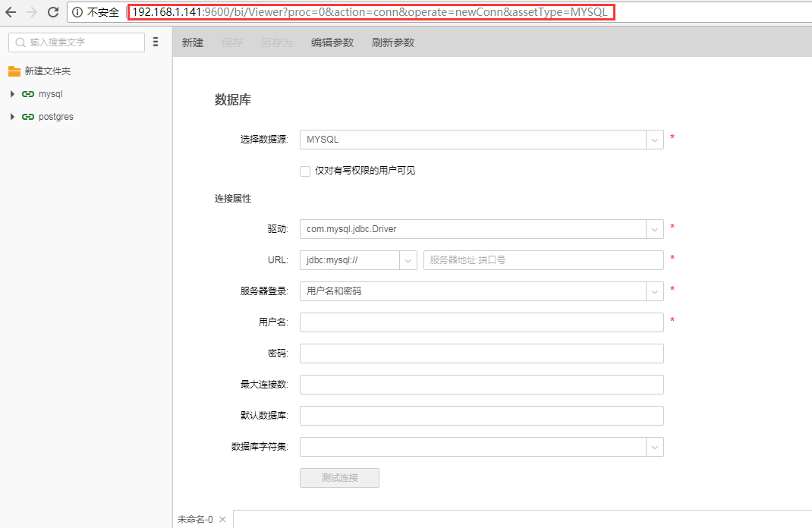Click the 服务器地址:端口号 input field
The width and height of the screenshot is (812, 528).
(x=543, y=260)
